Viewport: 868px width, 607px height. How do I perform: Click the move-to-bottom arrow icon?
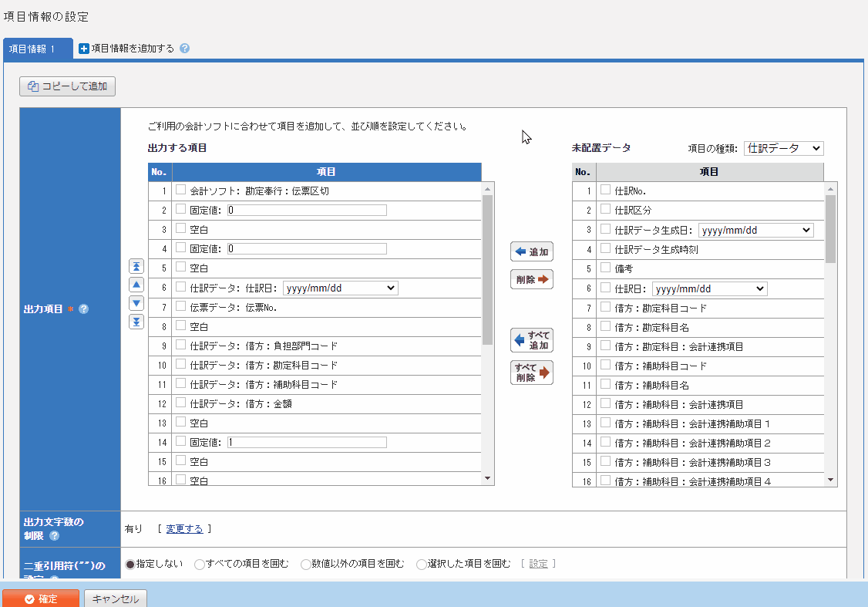pos(136,322)
